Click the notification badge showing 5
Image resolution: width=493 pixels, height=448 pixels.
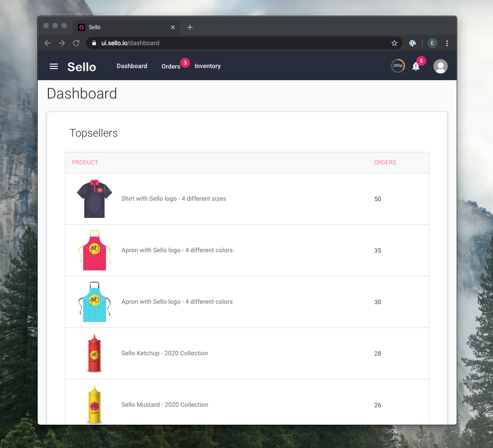(421, 60)
